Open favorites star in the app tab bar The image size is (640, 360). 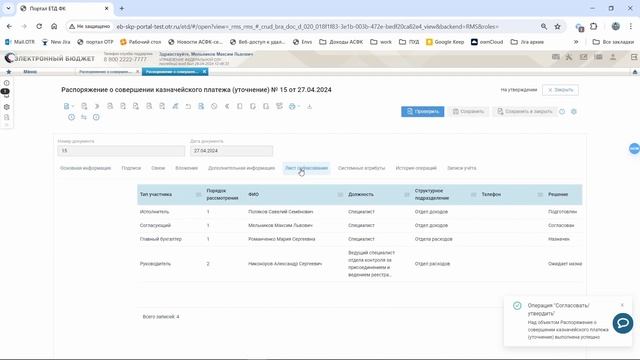9,72
